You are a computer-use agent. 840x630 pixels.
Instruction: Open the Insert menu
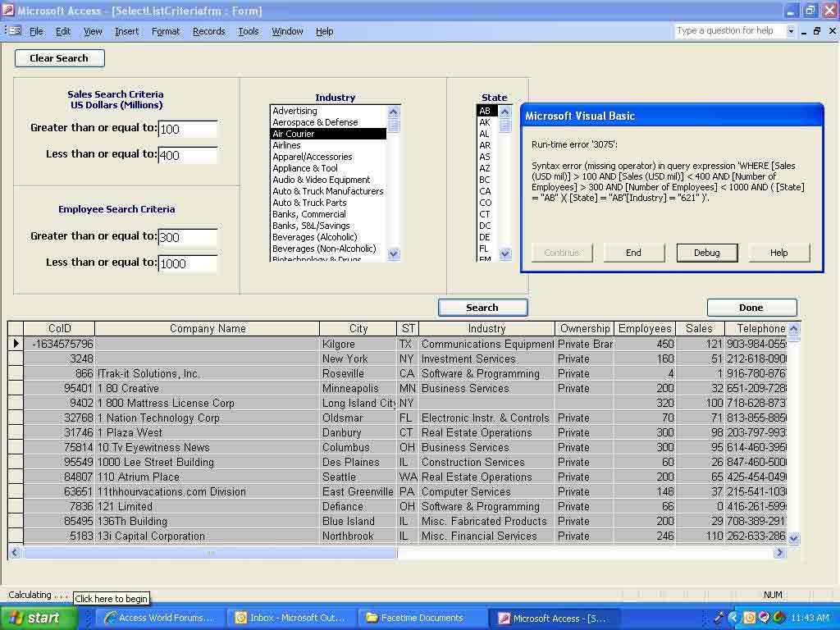coord(126,32)
